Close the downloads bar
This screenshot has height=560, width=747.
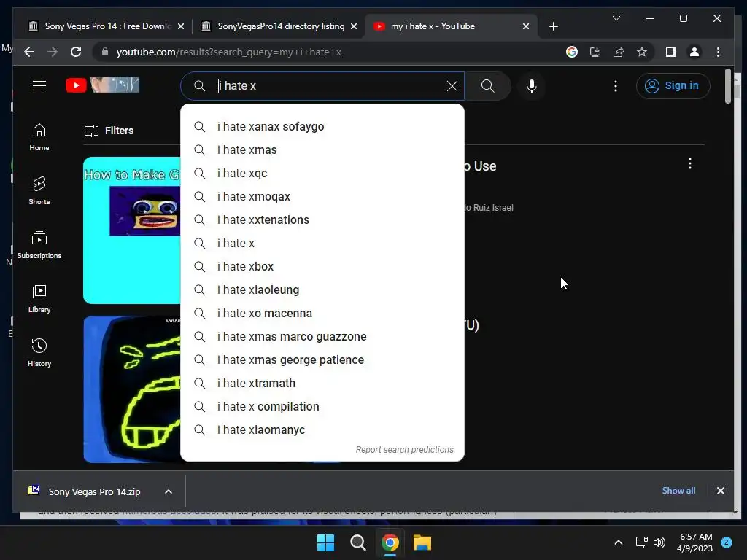pos(720,491)
